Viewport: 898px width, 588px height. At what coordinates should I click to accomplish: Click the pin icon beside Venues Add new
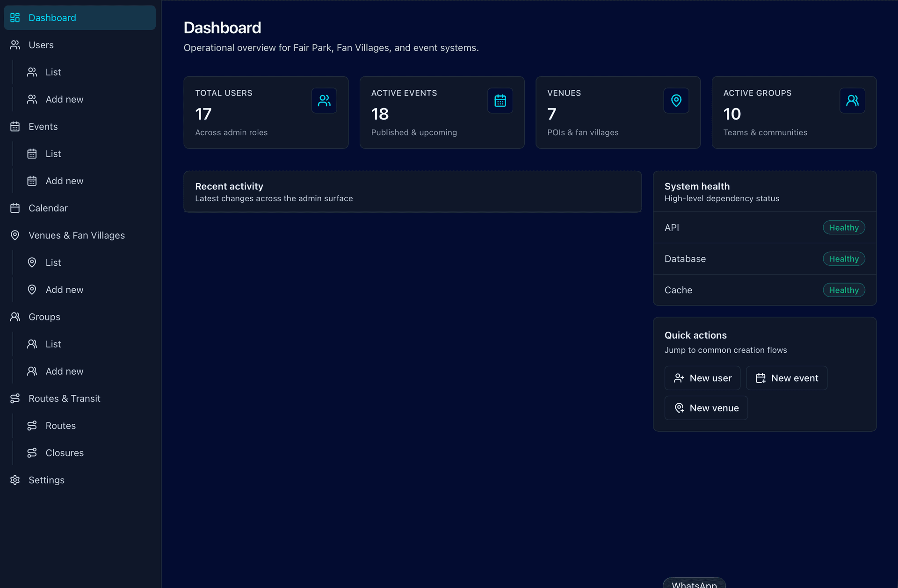pyautogui.click(x=32, y=290)
